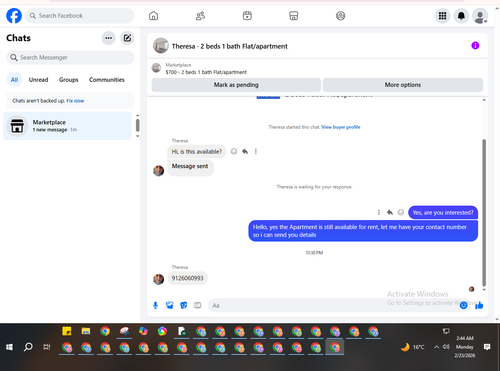
Task: Open emoji picker in composer
Action: (x=463, y=305)
